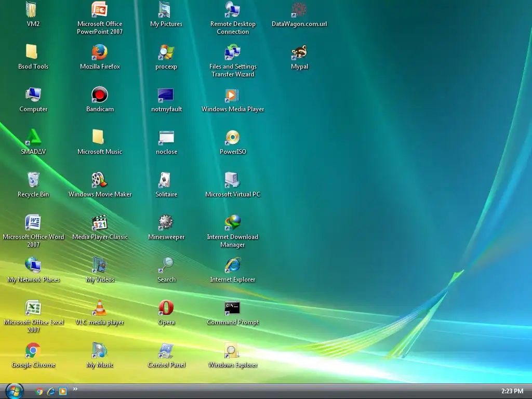The width and height of the screenshot is (532, 399).
Task: Launch Files and Settings Transfer Wizard
Action: tap(232, 52)
